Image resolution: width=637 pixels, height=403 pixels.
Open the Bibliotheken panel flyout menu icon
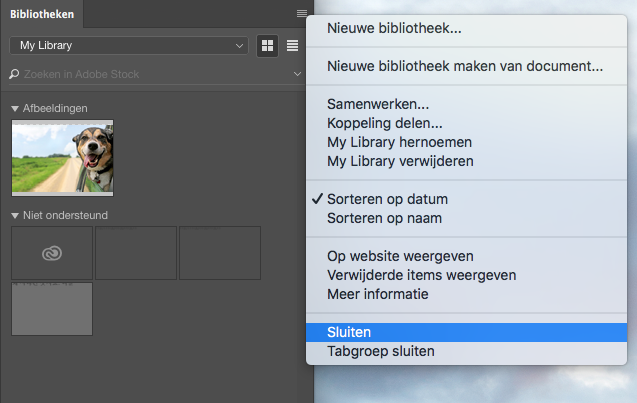coord(302,13)
